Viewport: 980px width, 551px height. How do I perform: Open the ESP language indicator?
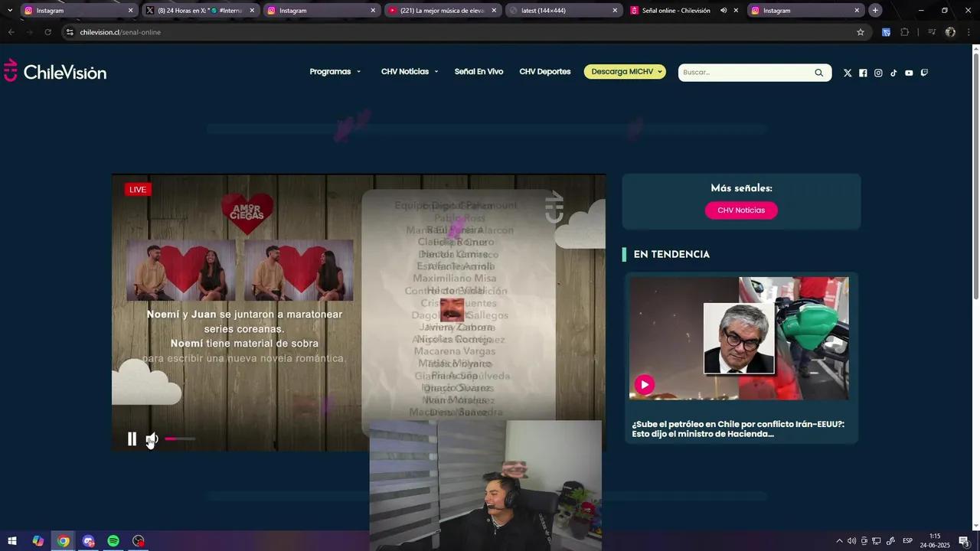click(907, 541)
